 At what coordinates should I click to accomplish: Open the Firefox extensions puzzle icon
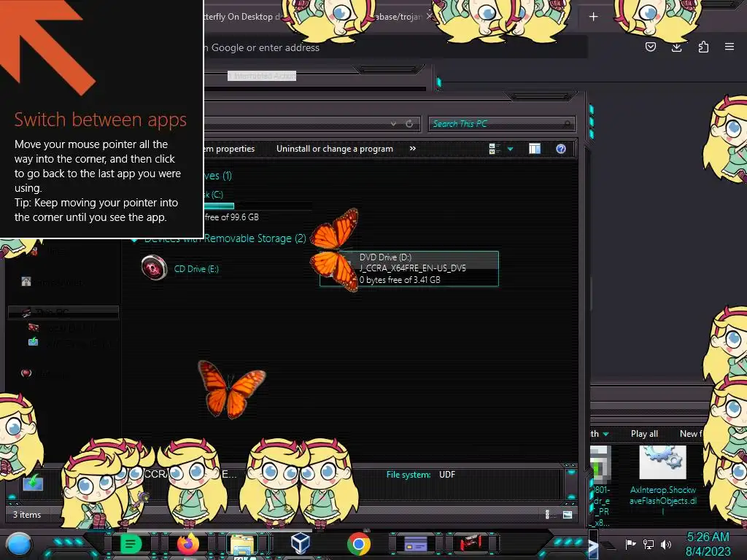pyautogui.click(x=703, y=47)
